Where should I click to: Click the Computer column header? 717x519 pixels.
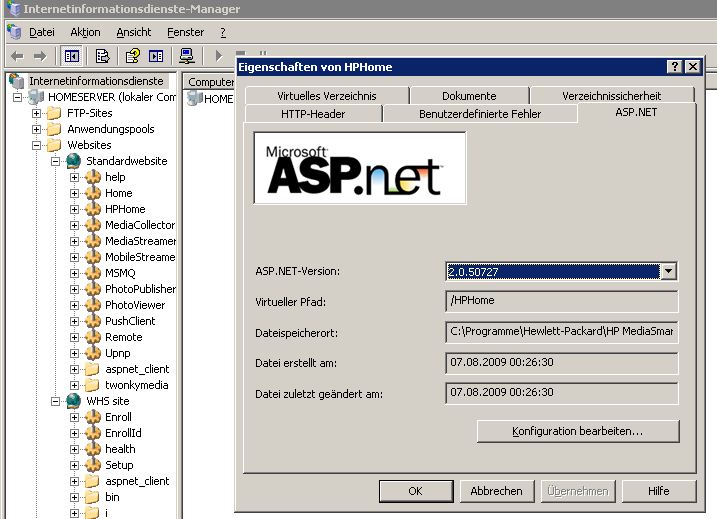click(209, 82)
